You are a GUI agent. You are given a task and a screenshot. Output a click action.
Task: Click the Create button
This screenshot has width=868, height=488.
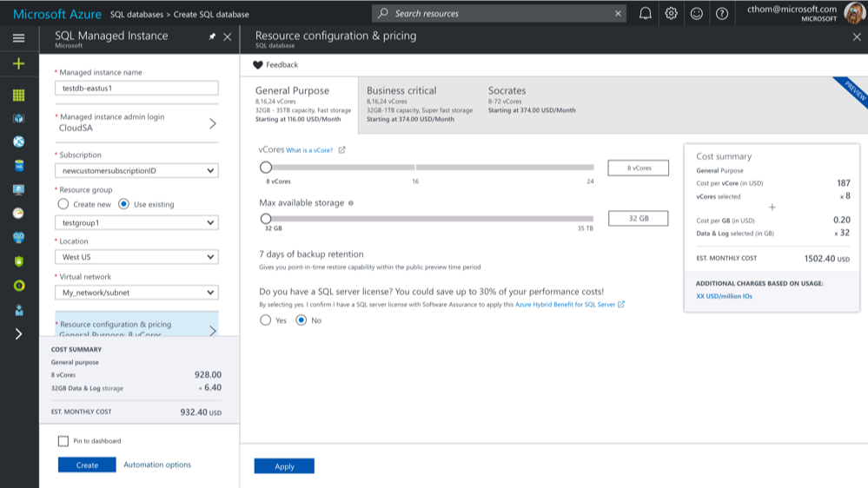point(87,465)
